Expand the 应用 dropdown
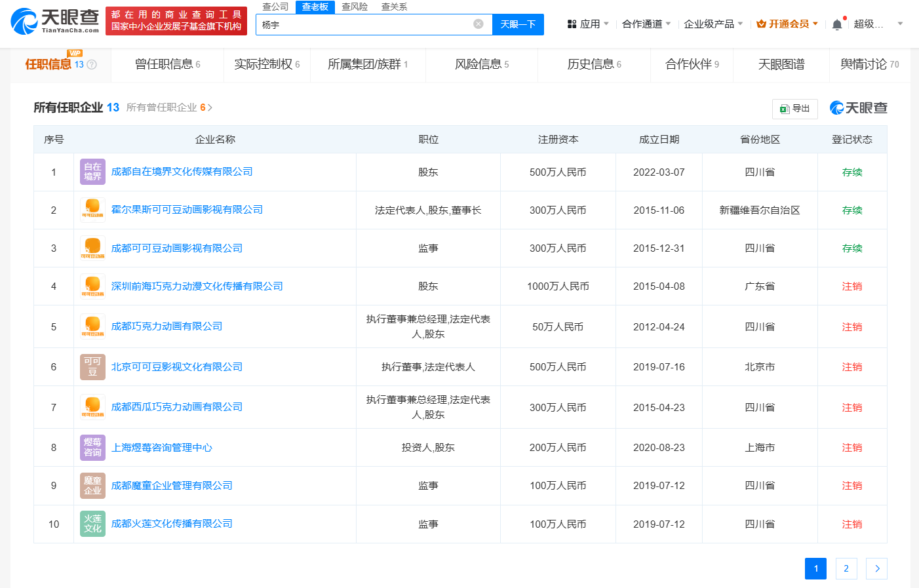The height and width of the screenshot is (588, 919). coord(588,24)
